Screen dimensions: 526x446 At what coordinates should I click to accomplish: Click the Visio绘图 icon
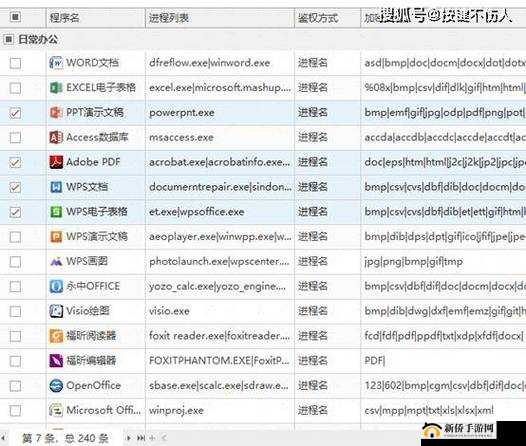56,311
